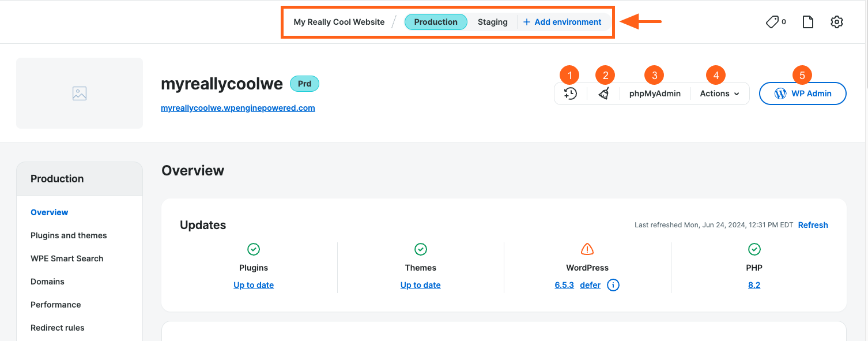868x341 pixels.
Task: Clear cache using the broom icon
Action: [x=603, y=93]
